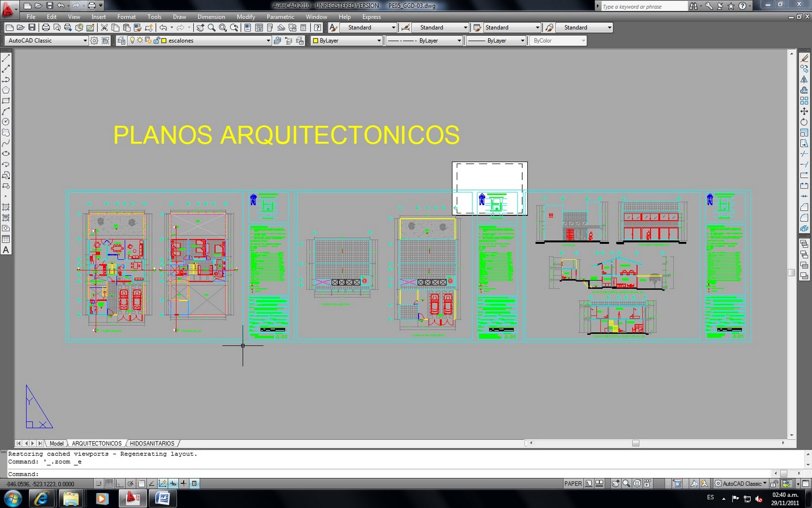
Task: Lock the escalones layer padlock
Action: click(x=157, y=40)
